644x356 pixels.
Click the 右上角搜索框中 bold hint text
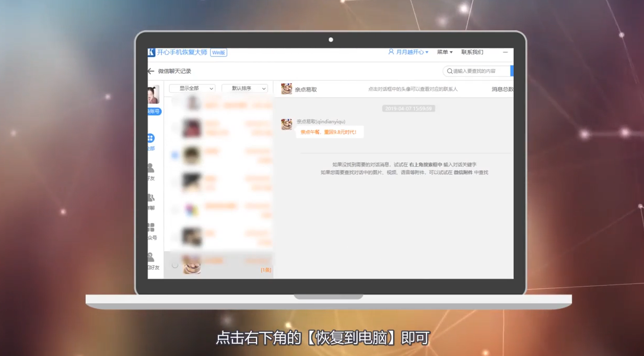pyautogui.click(x=425, y=164)
